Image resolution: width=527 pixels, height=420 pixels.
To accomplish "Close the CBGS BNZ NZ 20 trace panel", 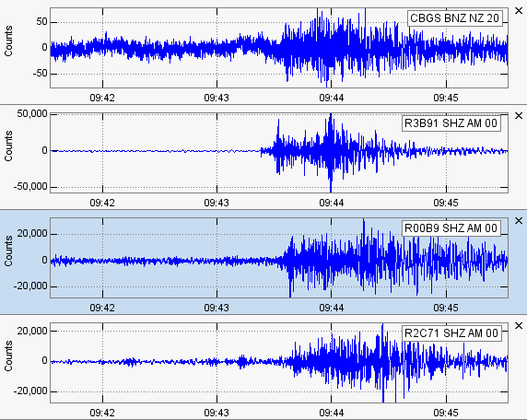I will (x=519, y=11).
